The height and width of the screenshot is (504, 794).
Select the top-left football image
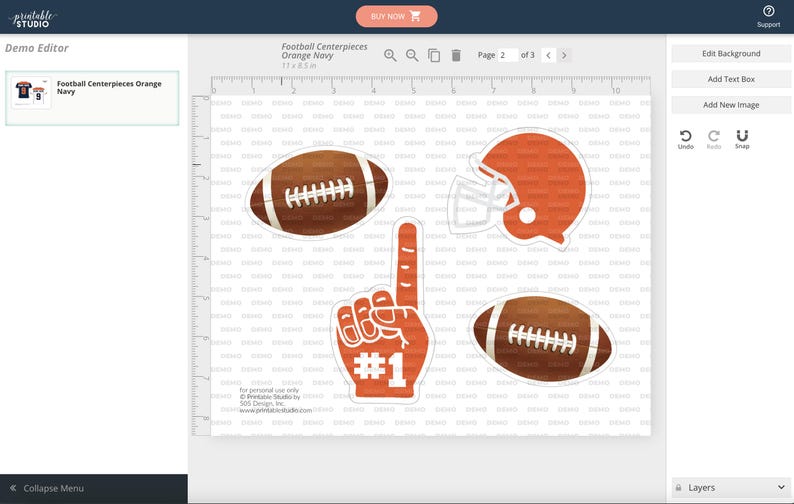319,192
